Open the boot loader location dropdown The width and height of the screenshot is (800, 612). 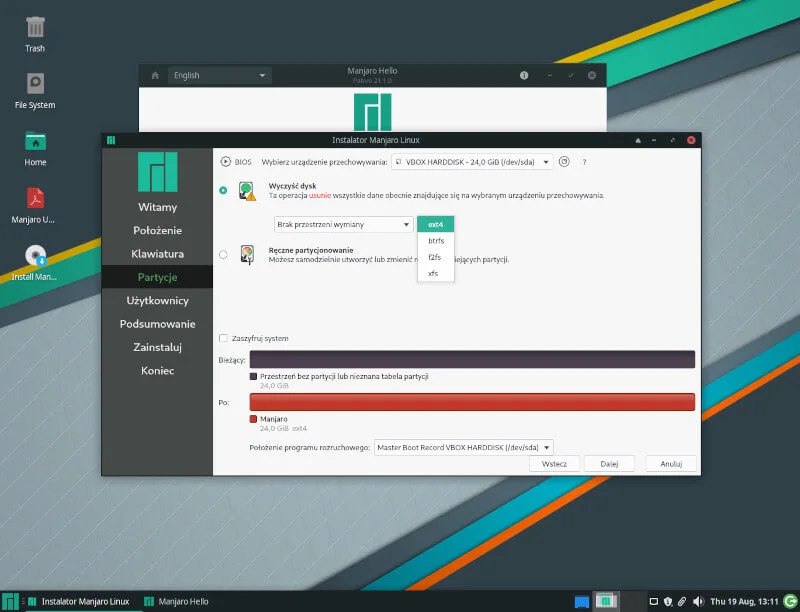462,447
